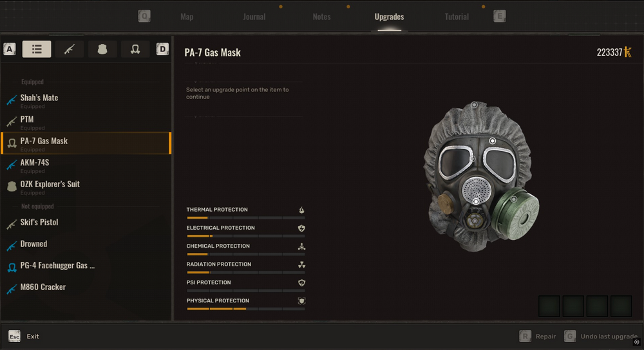644x350 pixels.
Task: Click the upgrade point on mask respirator
Action: (475, 202)
